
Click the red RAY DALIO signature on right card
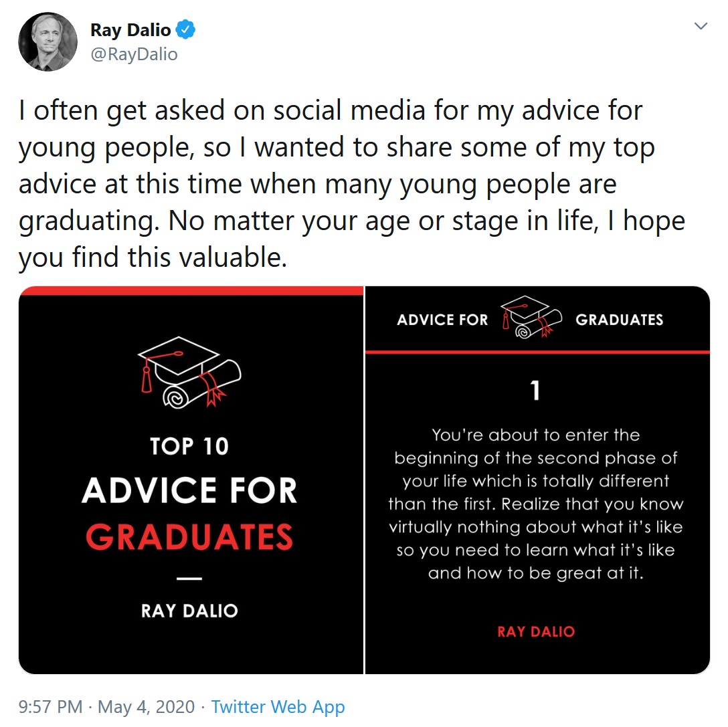pos(536,631)
